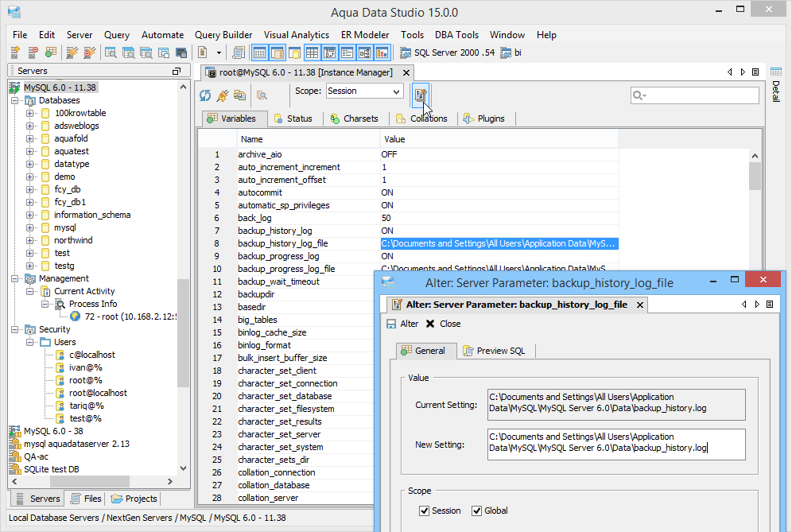Viewport: 792px width, 532px height.
Task: Click the SQL Server 2000 .54 shortcut
Action: (x=447, y=52)
